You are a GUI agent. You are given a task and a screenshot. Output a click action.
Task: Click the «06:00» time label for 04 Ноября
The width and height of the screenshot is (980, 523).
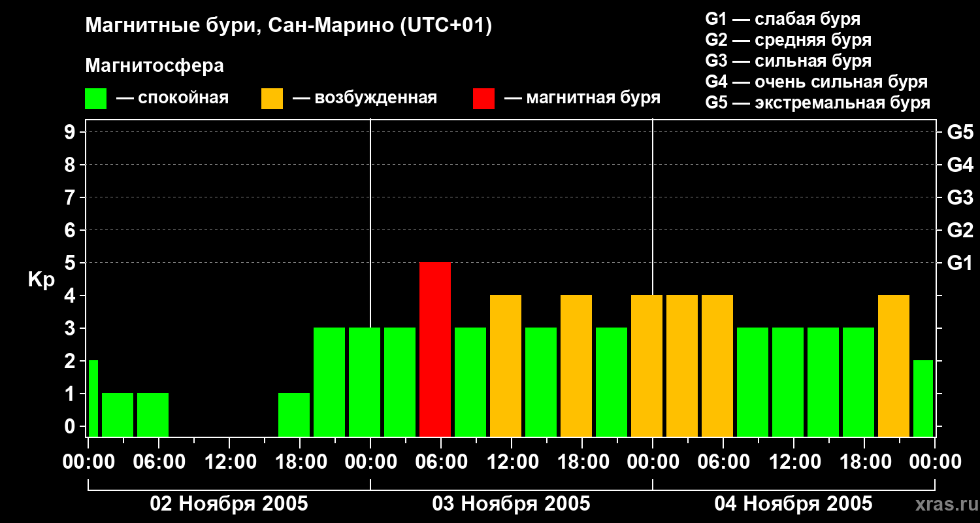(723, 462)
